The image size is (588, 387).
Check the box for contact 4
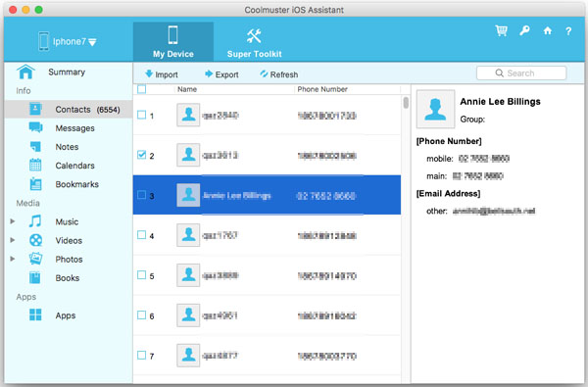point(141,235)
